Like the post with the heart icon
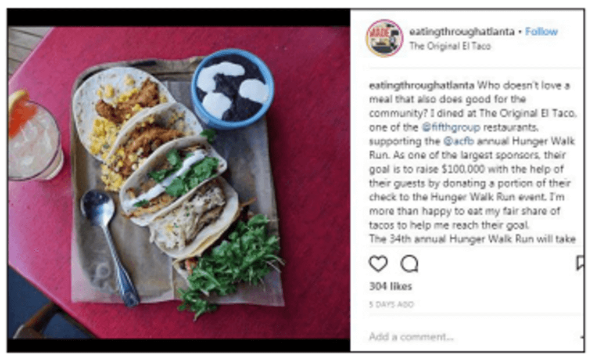 tap(378, 264)
